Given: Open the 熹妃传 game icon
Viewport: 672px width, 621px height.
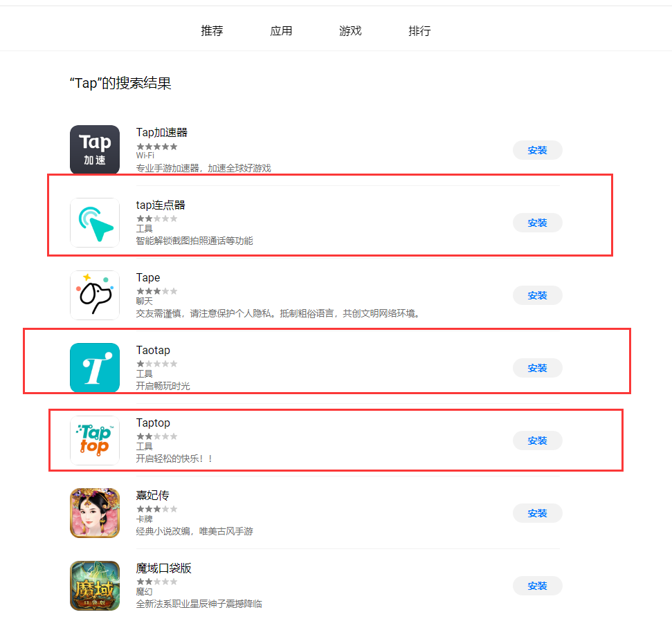Looking at the screenshot, I should pyautogui.click(x=95, y=512).
